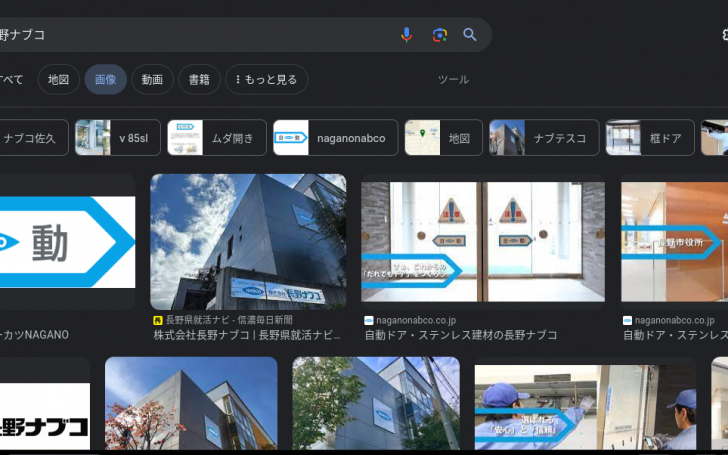Open naganonabco.co.jp source under door image

tap(416, 320)
